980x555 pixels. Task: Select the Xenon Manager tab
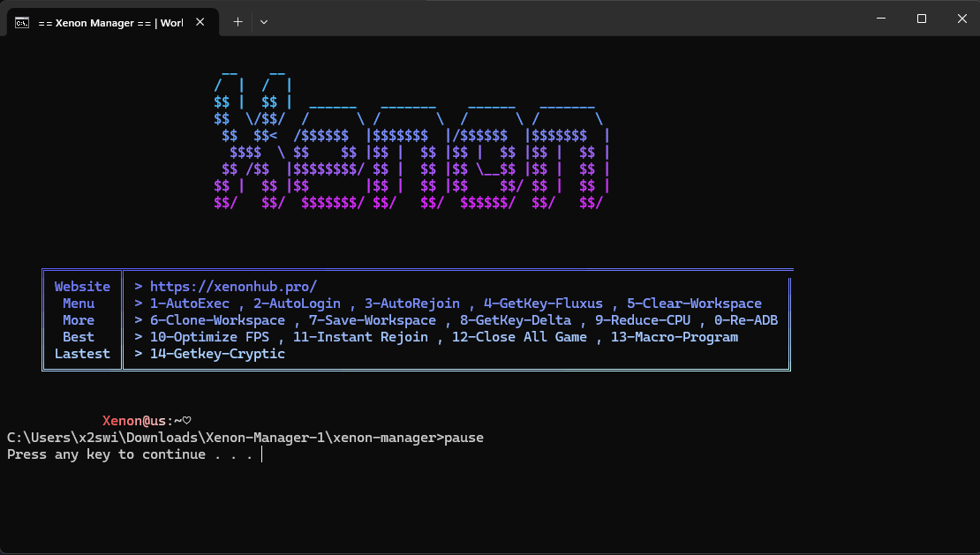(113, 22)
